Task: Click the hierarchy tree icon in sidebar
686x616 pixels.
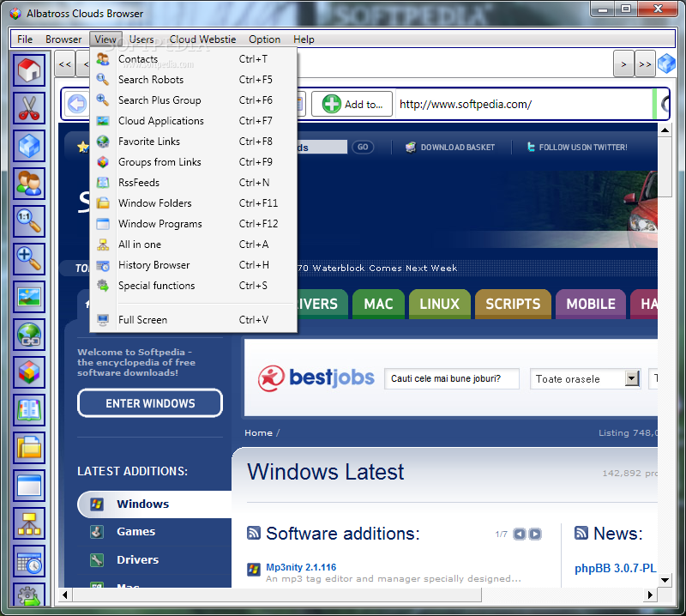Action: [29, 523]
